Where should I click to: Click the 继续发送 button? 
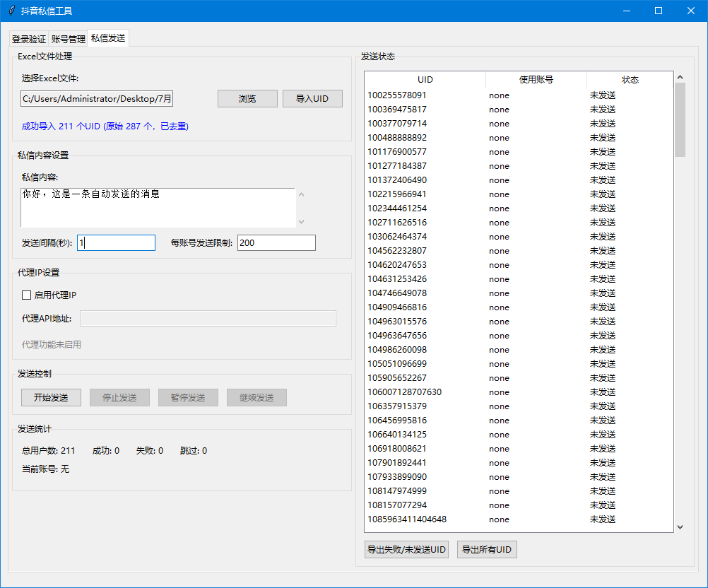(x=257, y=397)
